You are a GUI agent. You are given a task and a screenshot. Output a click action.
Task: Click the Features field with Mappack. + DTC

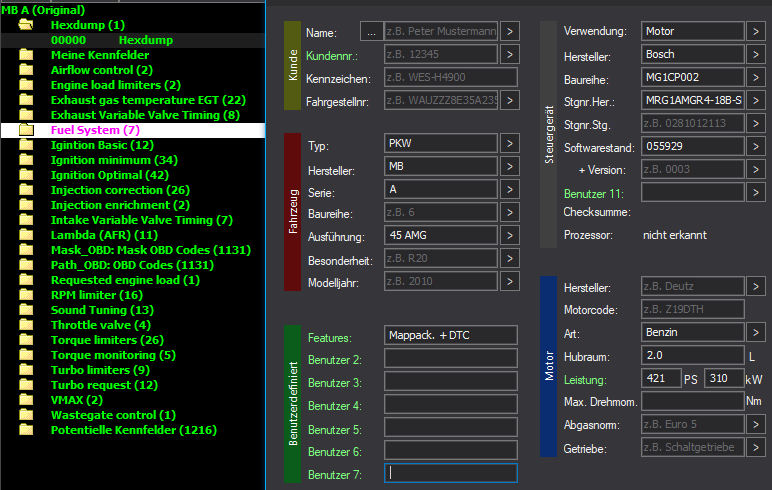(450, 335)
